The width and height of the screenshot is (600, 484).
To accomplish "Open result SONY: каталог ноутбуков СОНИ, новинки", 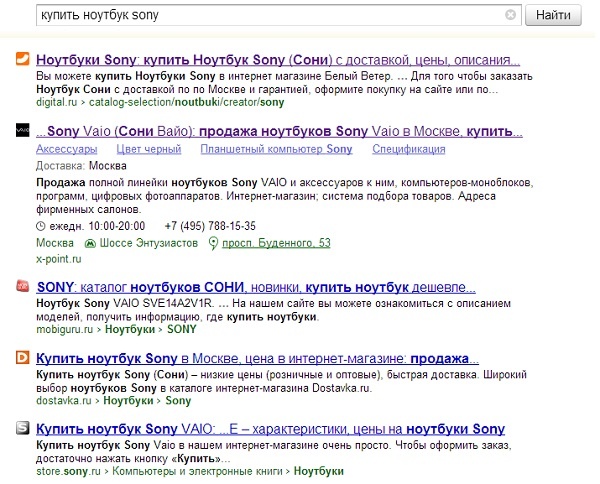I will click(x=256, y=287).
